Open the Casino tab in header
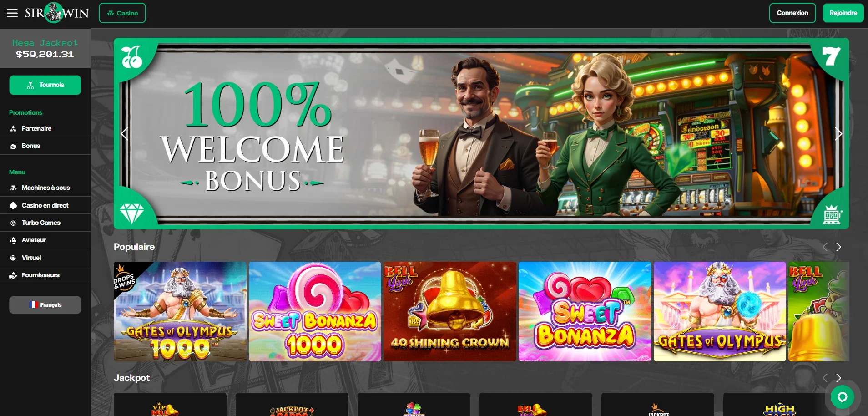Screen dimensions: 868x416 coord(122,13)
